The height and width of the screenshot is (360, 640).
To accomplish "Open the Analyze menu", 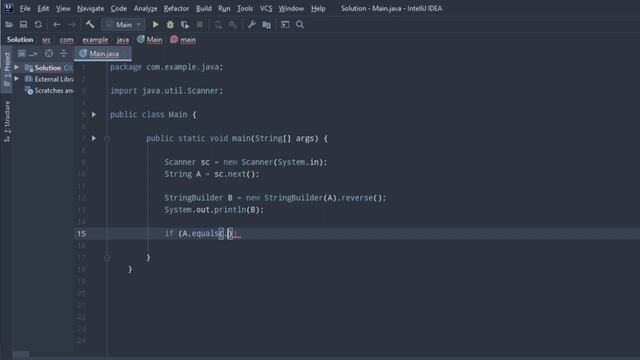I will (146, 8).
